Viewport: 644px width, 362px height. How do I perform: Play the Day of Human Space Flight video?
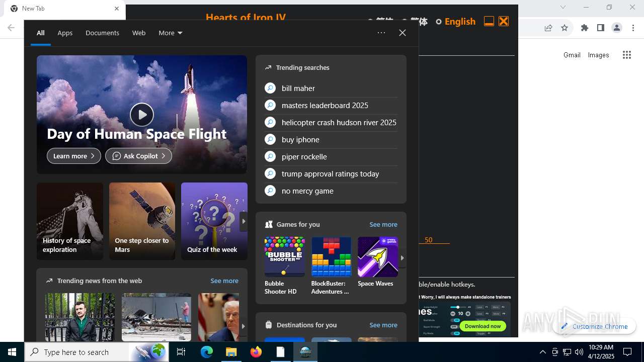click(x=142, y=115)
